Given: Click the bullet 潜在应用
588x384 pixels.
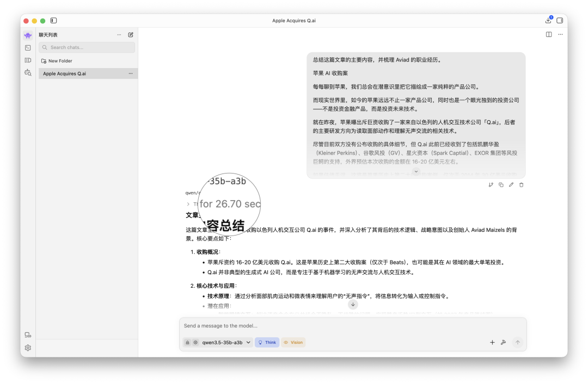Looking at the screenshot, I should click(219, 306).
